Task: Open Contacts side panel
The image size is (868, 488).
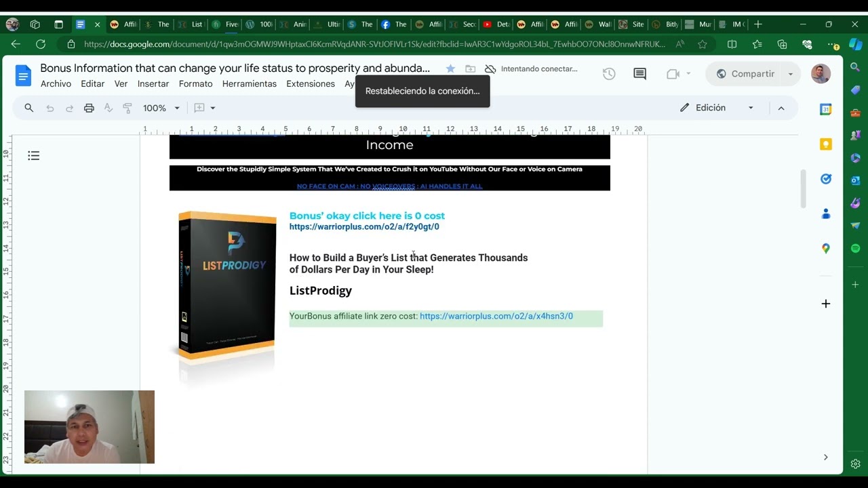Action: coord(825,213)
